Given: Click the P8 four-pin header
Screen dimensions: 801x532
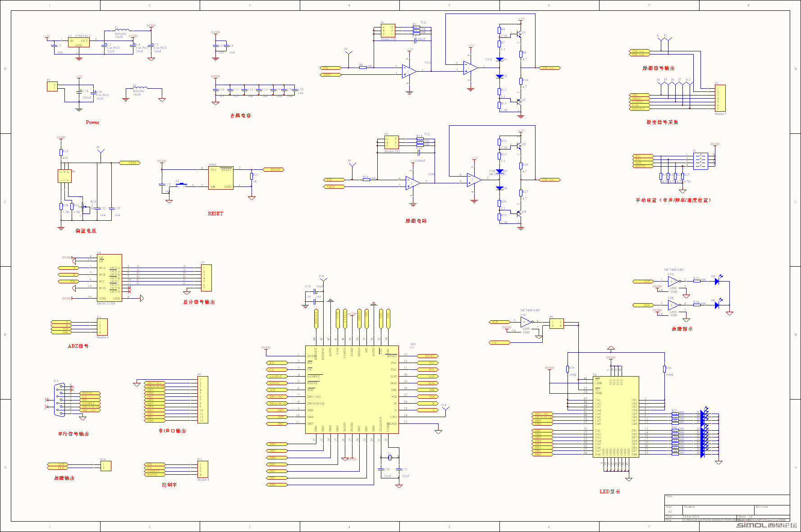Looking at the screenshot, I should click(x=556, y=323).
